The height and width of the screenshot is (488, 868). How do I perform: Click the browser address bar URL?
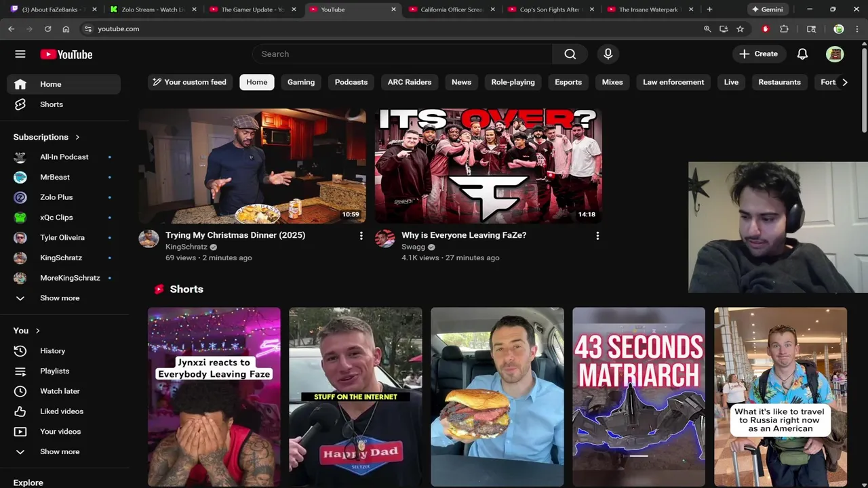(119, 29)
